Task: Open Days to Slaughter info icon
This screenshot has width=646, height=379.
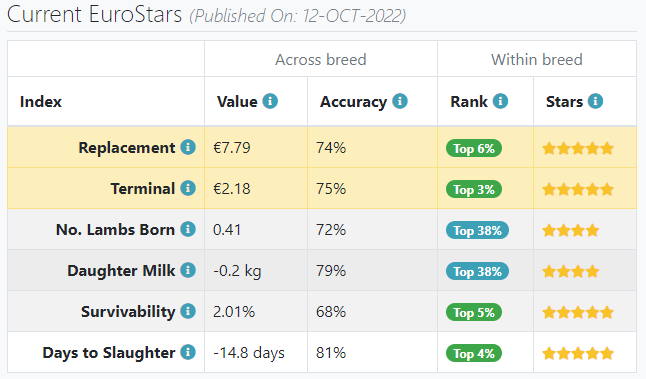Action: [188, 352]
